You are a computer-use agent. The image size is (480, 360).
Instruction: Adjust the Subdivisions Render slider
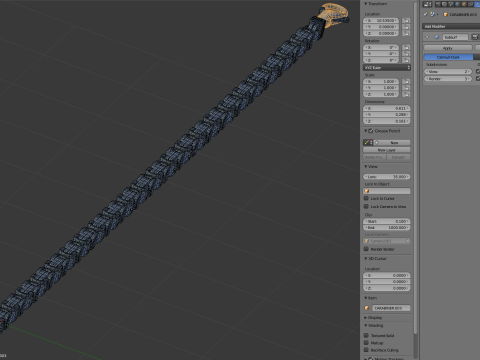448,79
